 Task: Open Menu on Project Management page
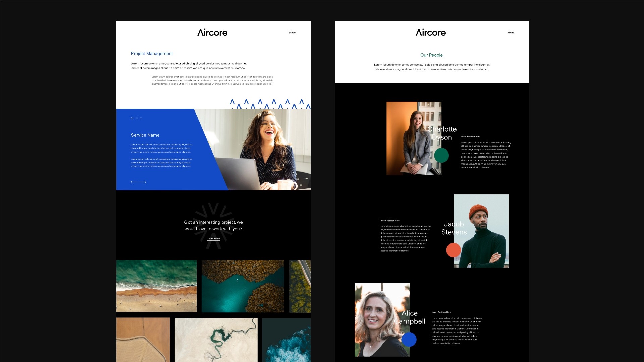292,33
